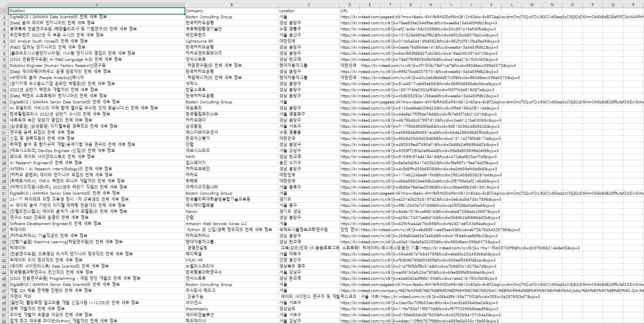Select entire row 37 via row header
The image size is (644, 324).
(4, 230)
